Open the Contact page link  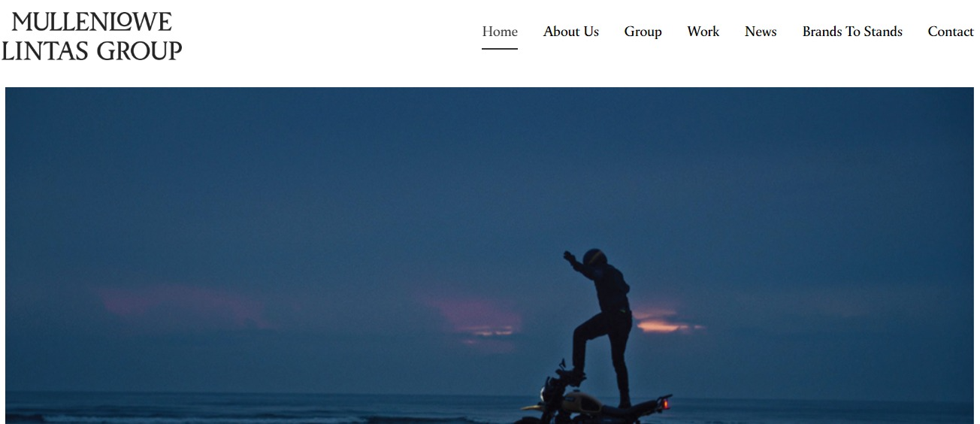click(x=951, y=32)
